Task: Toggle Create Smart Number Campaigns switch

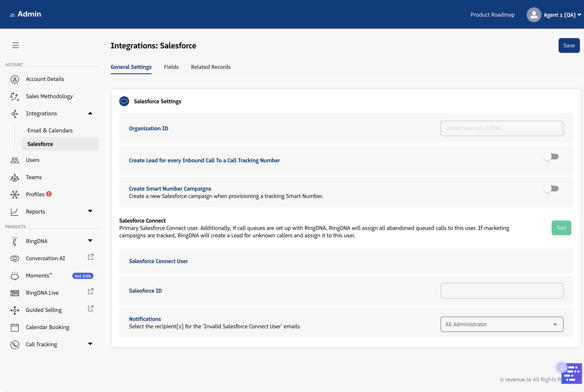Action: pos(551,189)
